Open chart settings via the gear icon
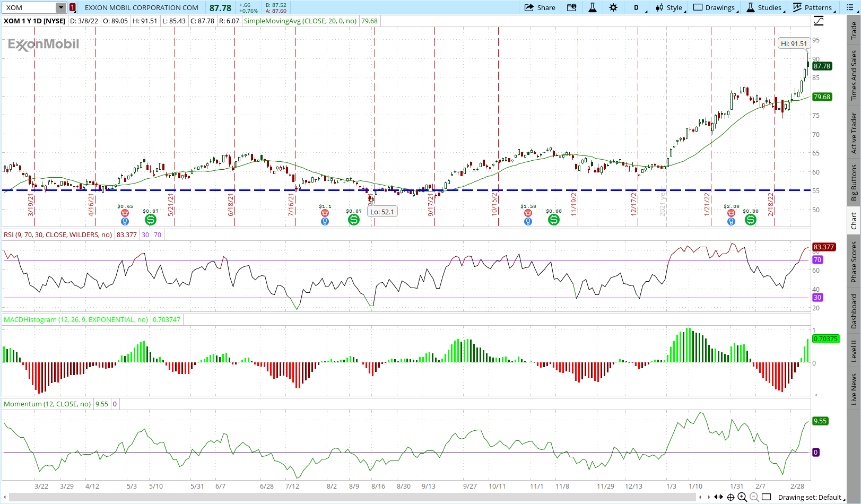Screen dimensions: 861x504 (x=613, y=7)
